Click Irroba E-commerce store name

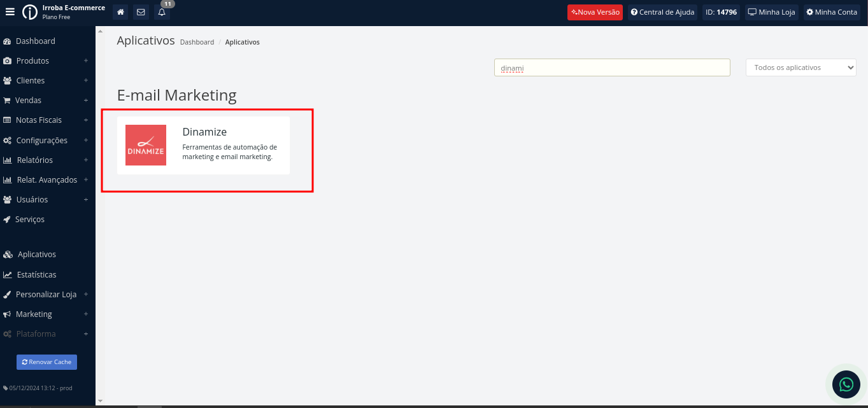(x=74, y=8)
